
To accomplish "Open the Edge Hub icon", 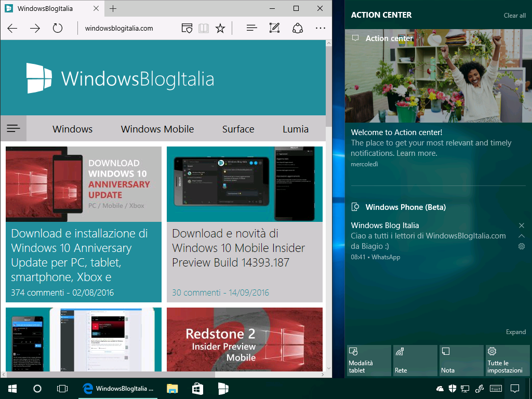I will pos(252,28).
